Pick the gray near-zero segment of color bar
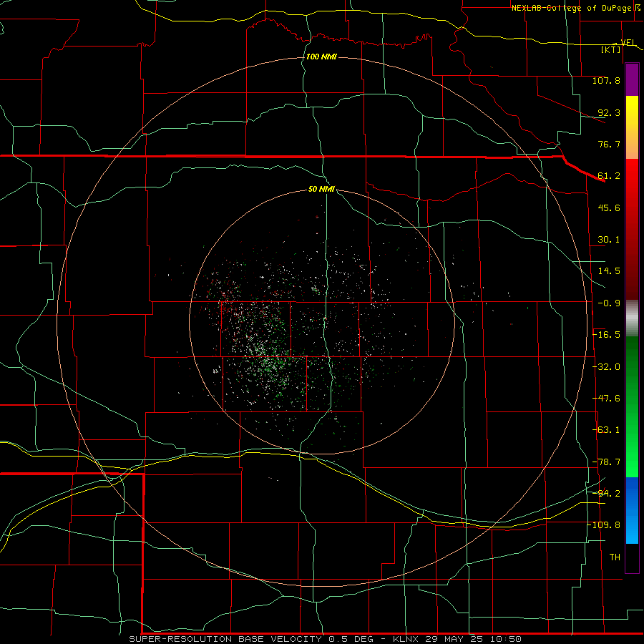Screen dimensions: 644x644 click(x=632, y=318)
